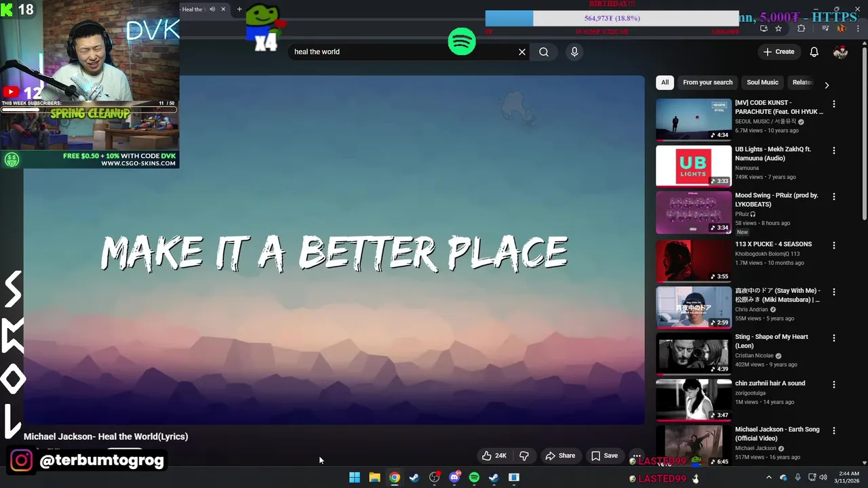This screenshot has width=868, height=488.
Task: Open the YouTube account avatar menu
Action: tap(840, 52)
